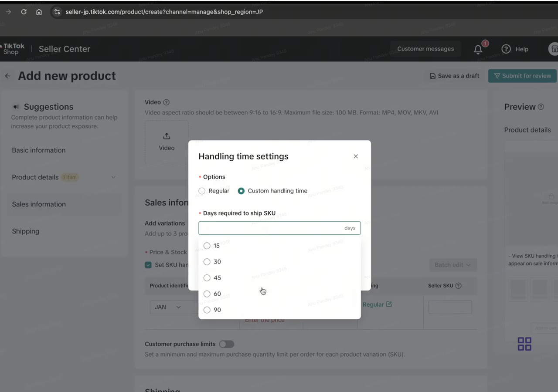Viewport: 558px width, 392px height.
Task: Click the info icon next to Video
Action: click(166, 102)
